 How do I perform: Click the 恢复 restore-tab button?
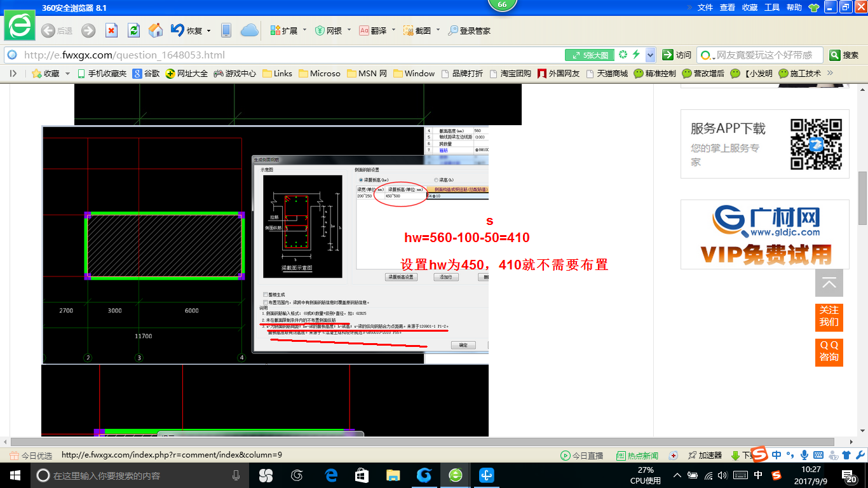187,30
